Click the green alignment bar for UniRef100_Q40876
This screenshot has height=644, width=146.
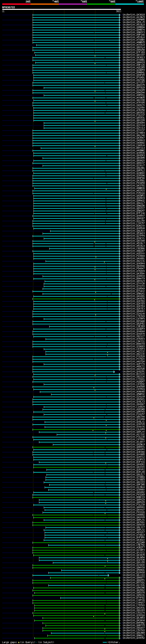tap(76, 299)
